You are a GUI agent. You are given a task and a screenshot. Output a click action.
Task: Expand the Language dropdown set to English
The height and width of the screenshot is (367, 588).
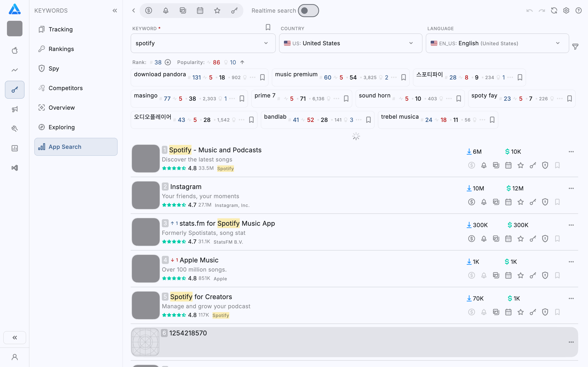[x=497, y=43]
